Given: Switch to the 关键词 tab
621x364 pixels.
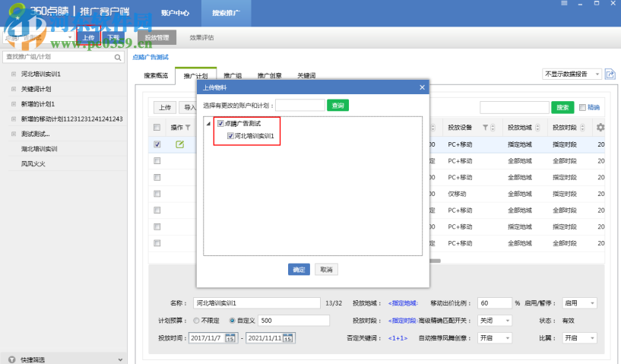Looking at the screenshot, I should coord(306,76).
